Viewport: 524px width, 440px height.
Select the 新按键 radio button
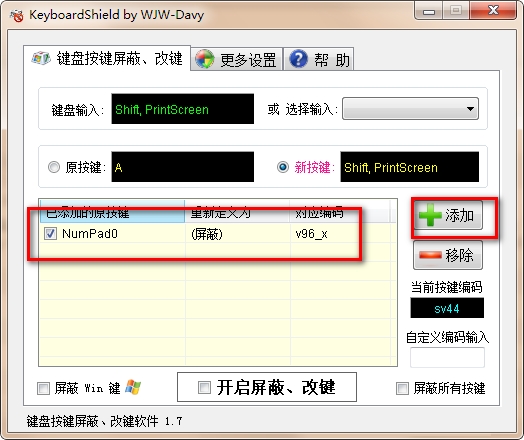click(283, 167)
